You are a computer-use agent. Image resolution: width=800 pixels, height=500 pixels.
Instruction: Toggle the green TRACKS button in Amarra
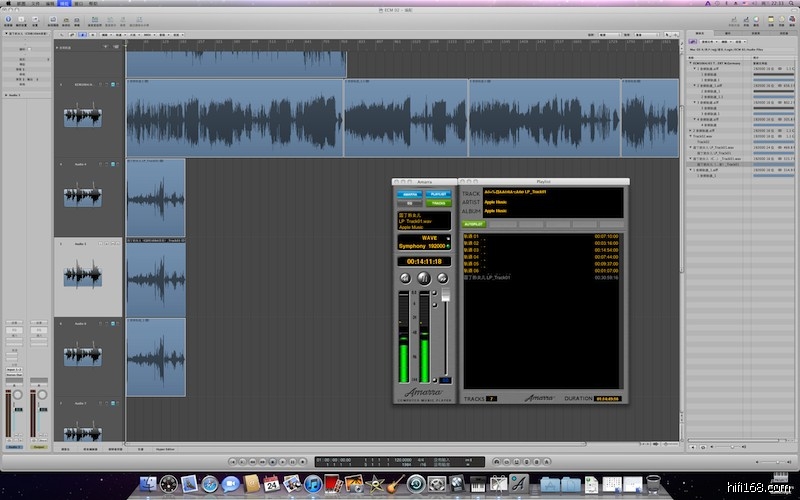(x=439, y=202)
